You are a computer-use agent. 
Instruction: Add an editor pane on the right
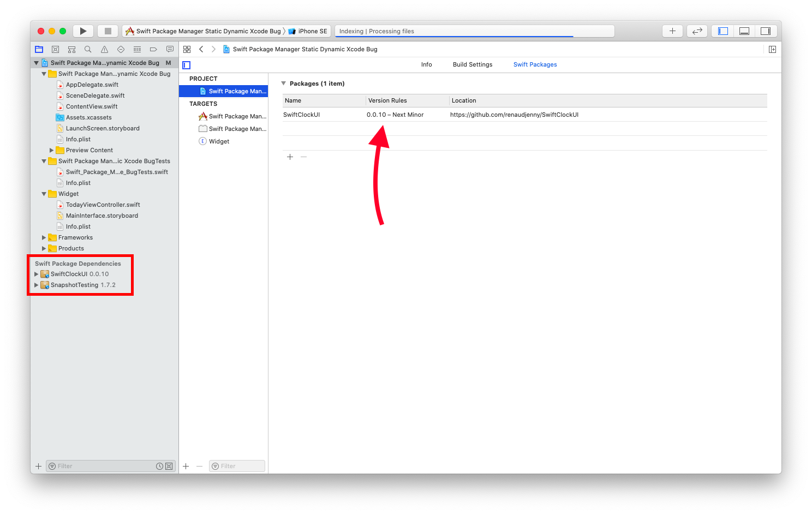772,49
